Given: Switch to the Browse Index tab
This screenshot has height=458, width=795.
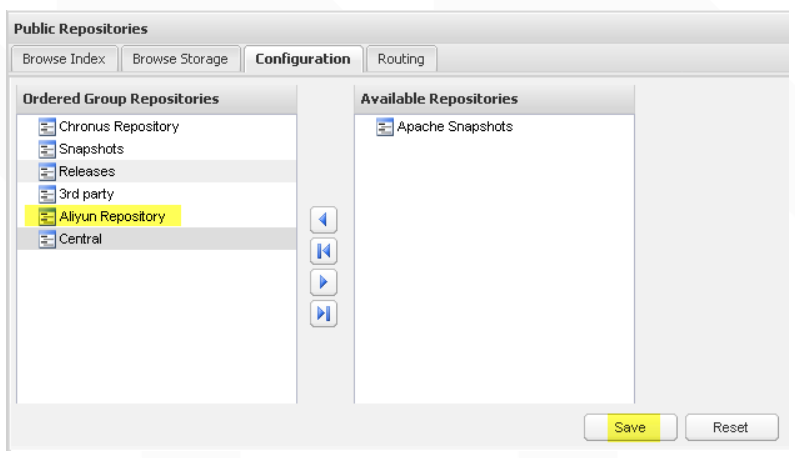Looking at the screenshot, I should click(x=64, y=59).
